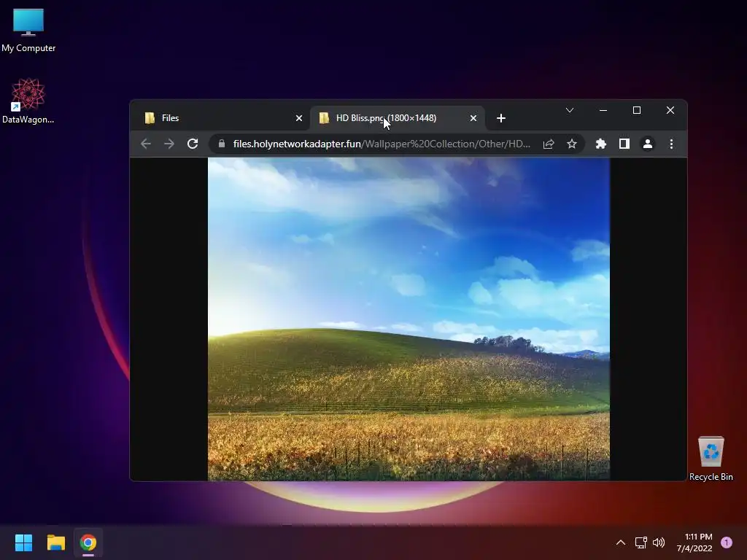
Task: Open File Explorer from taskbar
Action: tap(55, 542)
